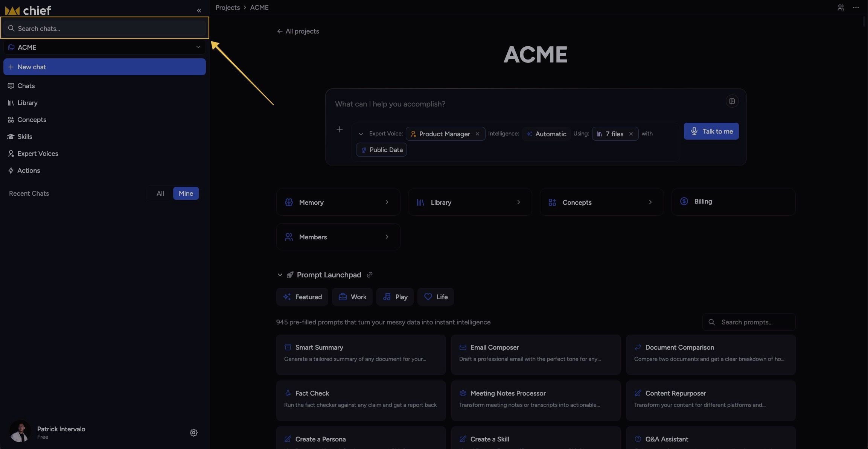The image size is (868, 449).
Task: Open the Billing card
Action: (x=733, y=202)
